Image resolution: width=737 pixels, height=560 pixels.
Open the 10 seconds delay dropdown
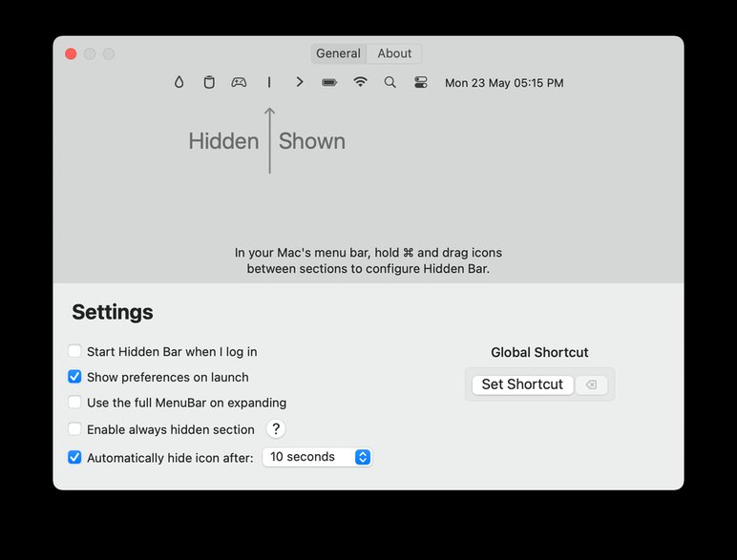[317, 457]
